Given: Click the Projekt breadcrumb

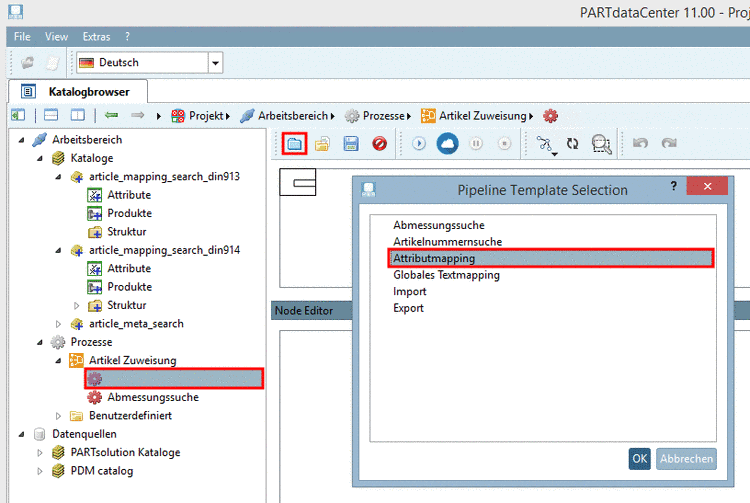Looking at the screenshot, I should tap(206, 116).
